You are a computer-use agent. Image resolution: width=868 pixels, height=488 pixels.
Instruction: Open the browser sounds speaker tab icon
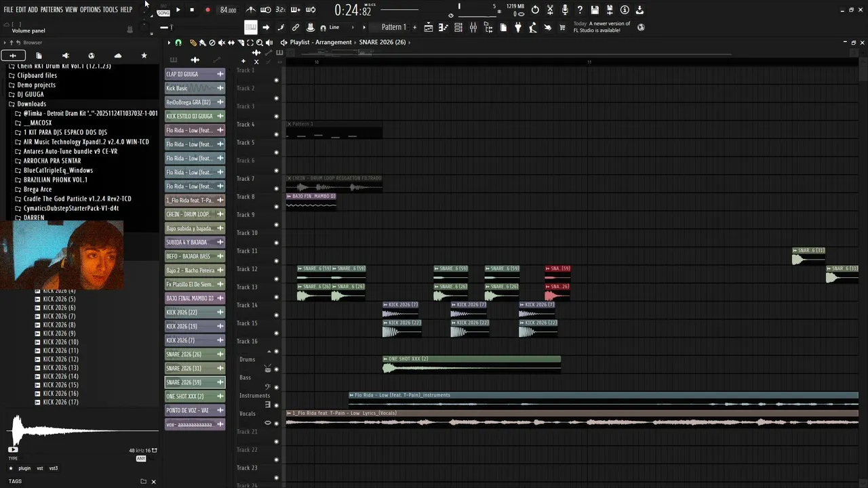click(x=65, y=56)
